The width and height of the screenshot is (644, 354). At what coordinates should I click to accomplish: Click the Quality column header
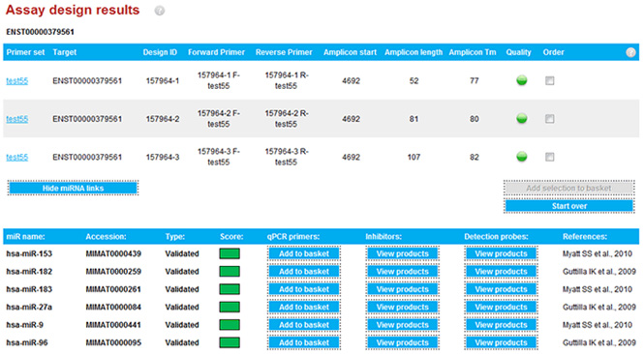(518, 52)
